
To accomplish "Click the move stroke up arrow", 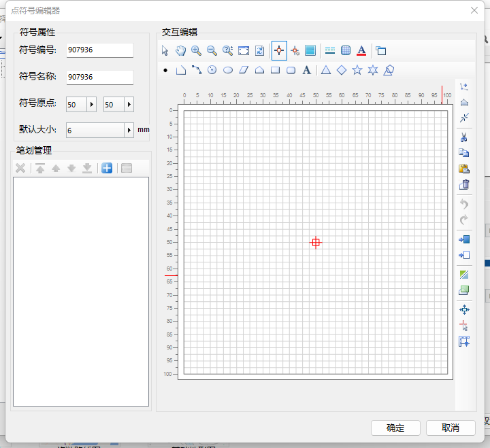I will tap(56, 169).
